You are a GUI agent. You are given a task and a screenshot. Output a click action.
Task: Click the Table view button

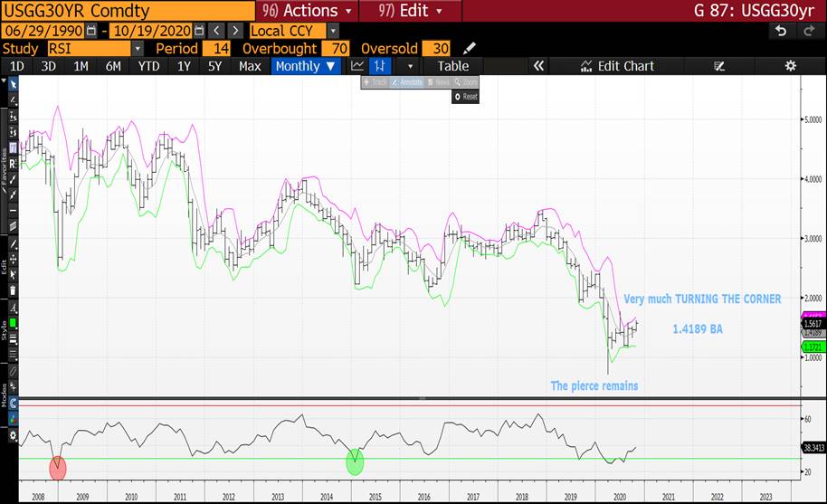click(x=453, y=66)
